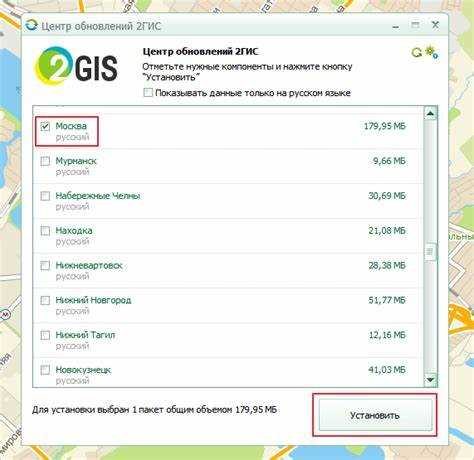Viewport: 474px width, 460px height.
Task: Click the refresh updates icon
Action: tap(416, 53)
